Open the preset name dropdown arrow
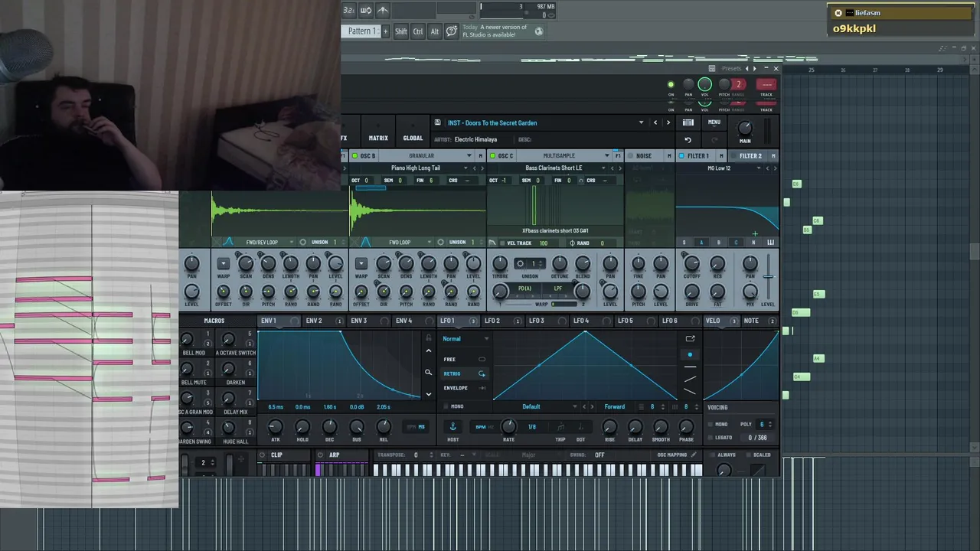This screenshot has height=551, width=980. point(642,122)
